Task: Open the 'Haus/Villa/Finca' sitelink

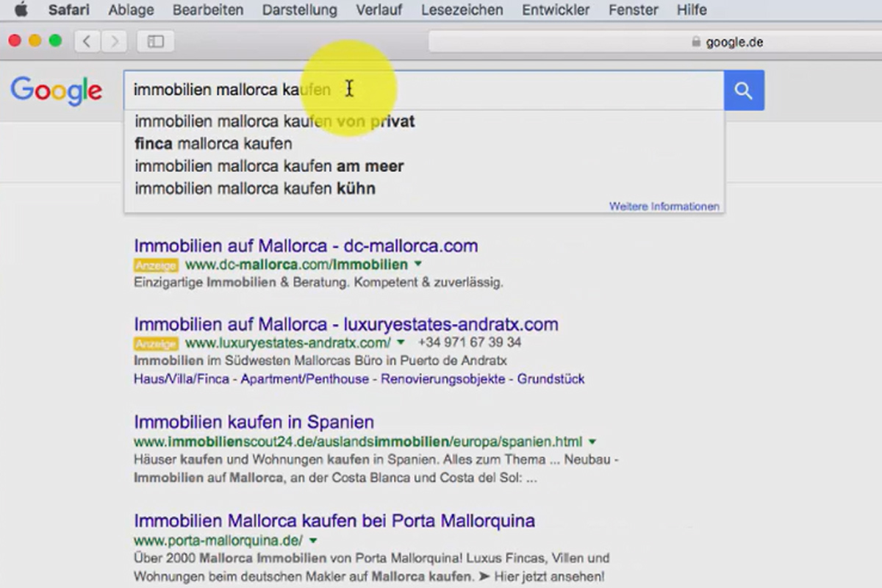Action: pyautogui.click(x=182, y=379)
